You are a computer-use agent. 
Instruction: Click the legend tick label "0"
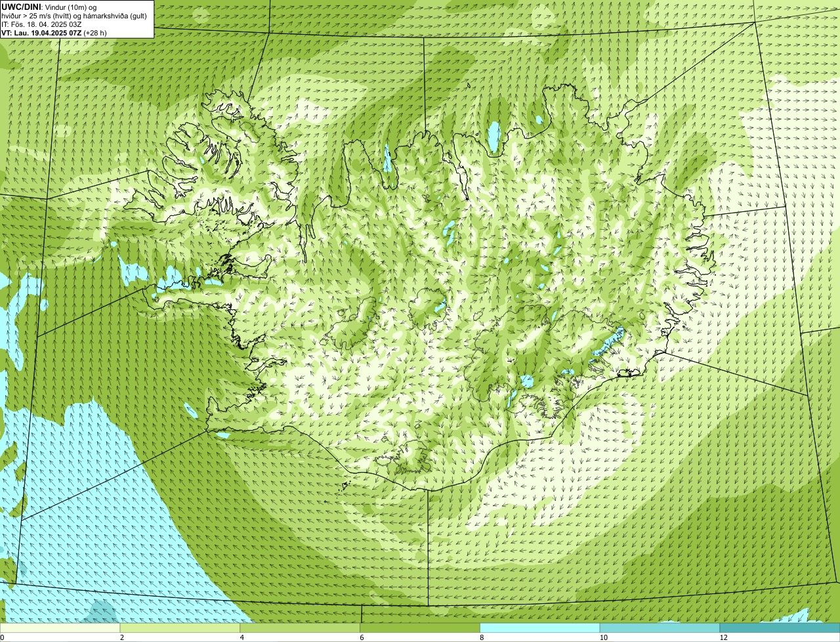[2, 637]
